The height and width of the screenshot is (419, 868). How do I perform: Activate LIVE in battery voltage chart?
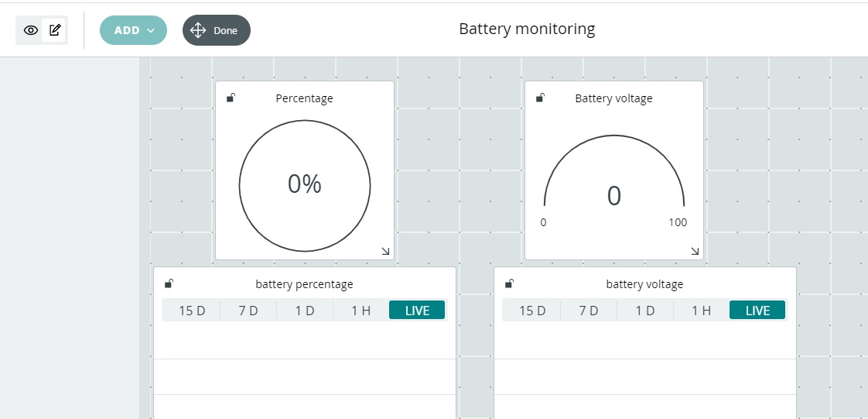tap(758, 311)
